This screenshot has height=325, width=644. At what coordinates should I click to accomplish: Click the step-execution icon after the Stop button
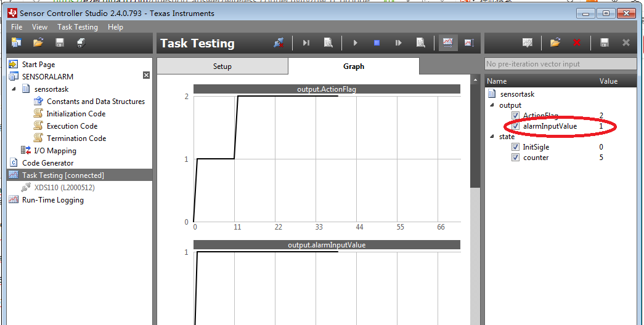398,42
